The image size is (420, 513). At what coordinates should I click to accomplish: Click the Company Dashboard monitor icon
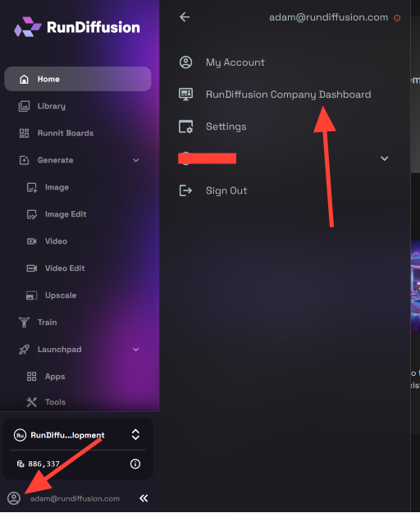click(x=185, y=94)
